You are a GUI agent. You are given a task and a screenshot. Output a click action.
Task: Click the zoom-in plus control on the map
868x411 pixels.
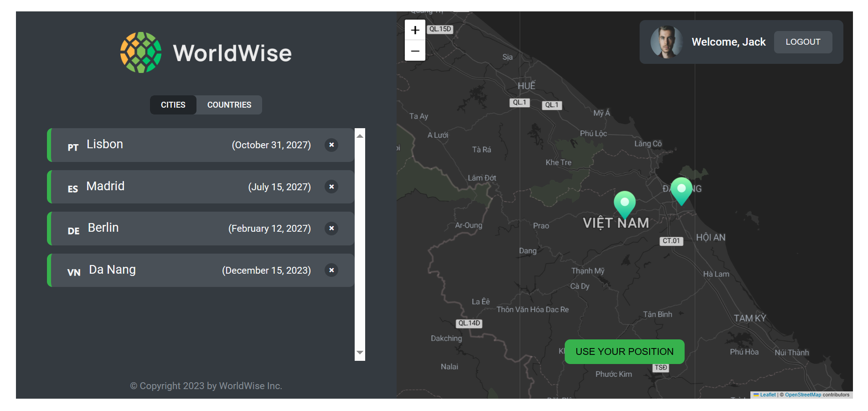coord(414,30)
